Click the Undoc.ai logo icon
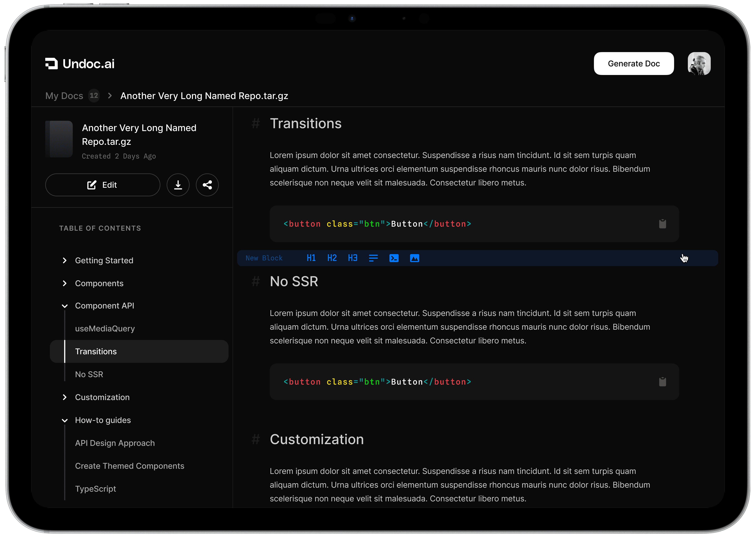The image size is (756, 538). tap(51, 64)
